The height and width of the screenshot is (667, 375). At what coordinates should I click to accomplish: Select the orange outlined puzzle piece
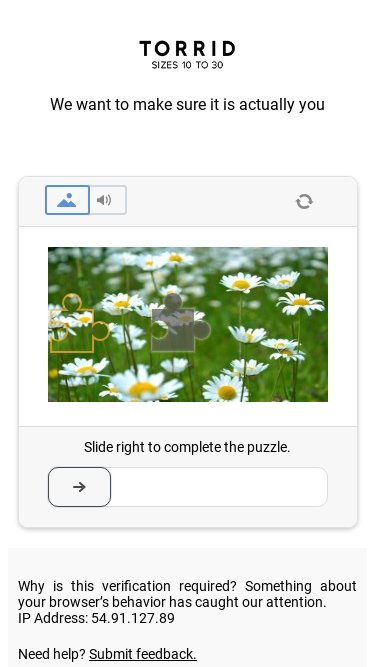(x=79, y=323)
